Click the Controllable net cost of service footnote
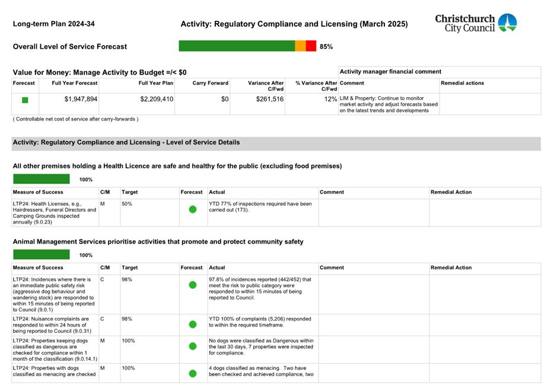Image resolution: width=554 pixels, height=392 pixels. [x=75, y=119]
